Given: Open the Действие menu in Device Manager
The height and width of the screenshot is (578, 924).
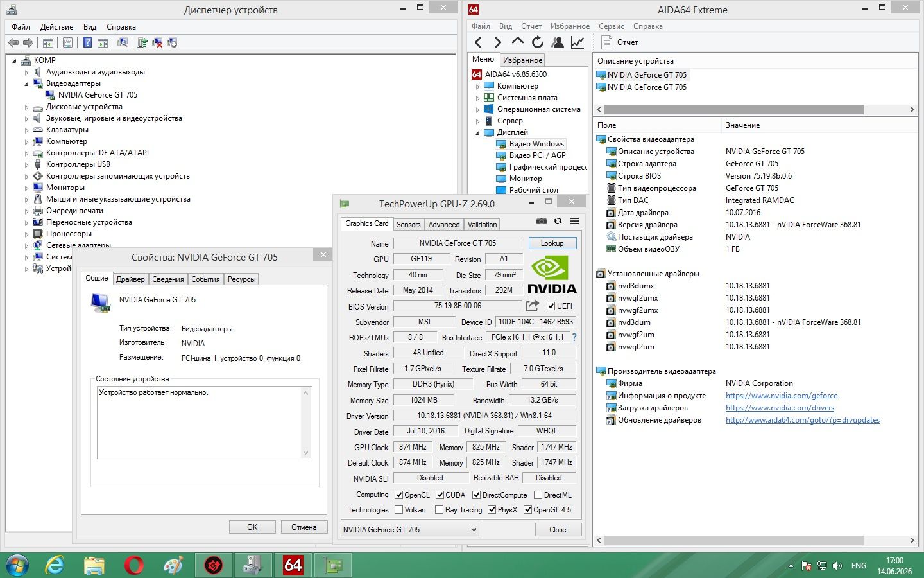Looking at the screenshot, I should pyautogui.click(x=56, y=27).
